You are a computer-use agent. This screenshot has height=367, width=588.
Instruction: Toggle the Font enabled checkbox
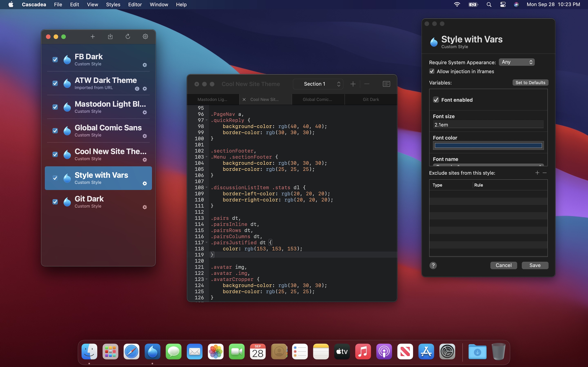tap(436, 100)
